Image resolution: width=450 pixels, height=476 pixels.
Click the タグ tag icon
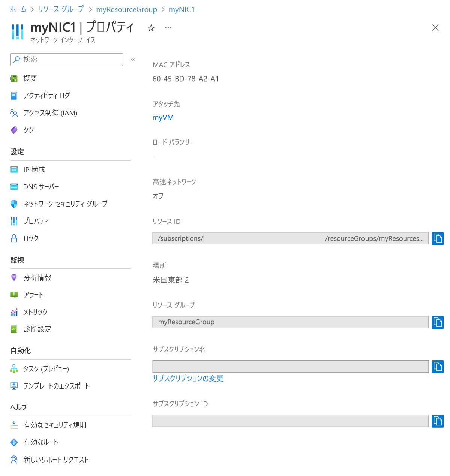[x=14, y=130]
